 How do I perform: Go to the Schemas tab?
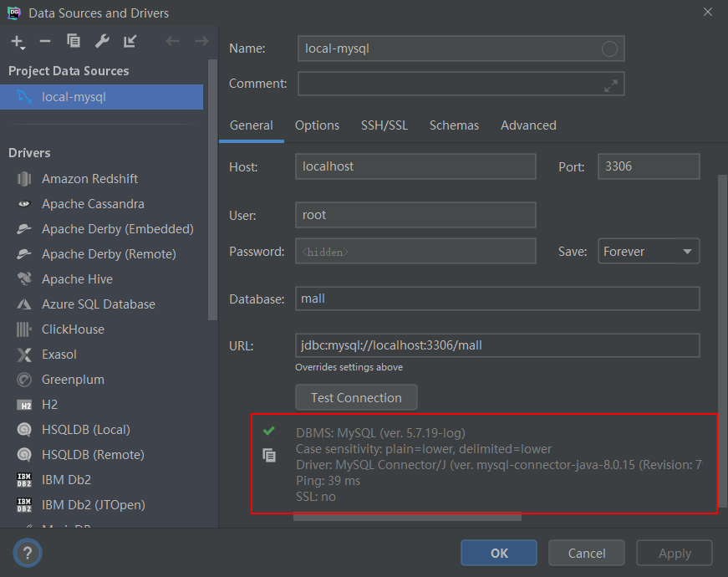[x=454, y=125]
